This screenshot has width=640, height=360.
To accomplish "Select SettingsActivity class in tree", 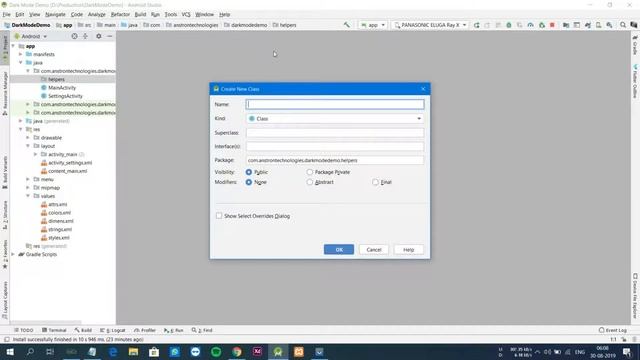I will pyautogui.click(x=65, y=96).
